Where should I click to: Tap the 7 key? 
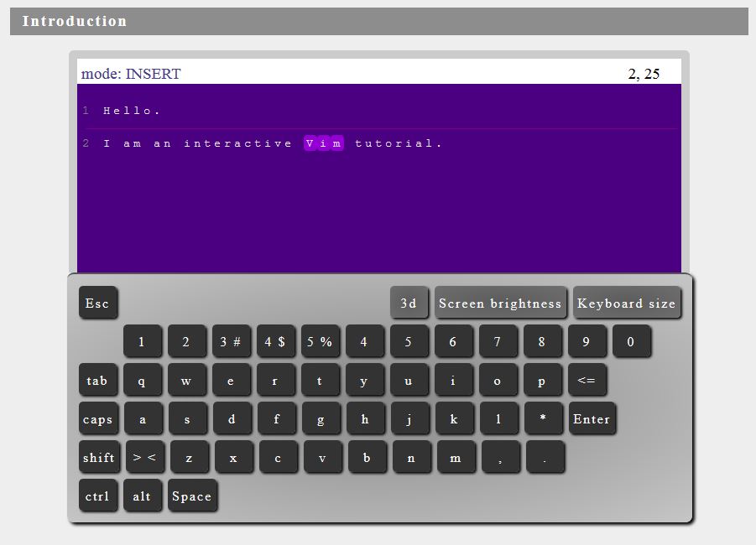(x=498, y=341)
